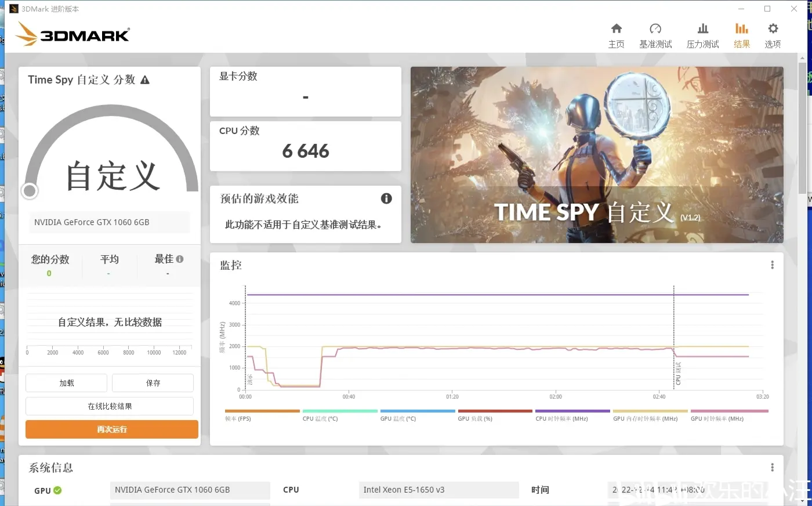Click the 3DMark logo
Viewport: 812px width, 506px height.
tap(72, 34)
